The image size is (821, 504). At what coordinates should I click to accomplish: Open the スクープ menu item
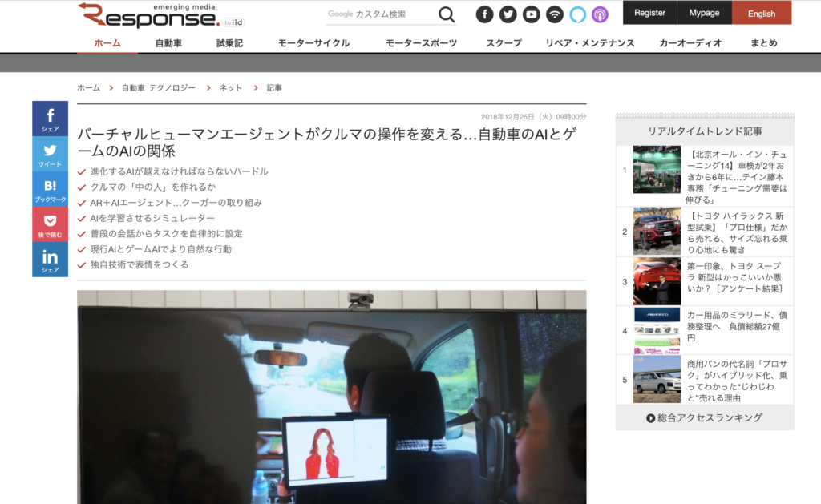(x=503, y=42)
